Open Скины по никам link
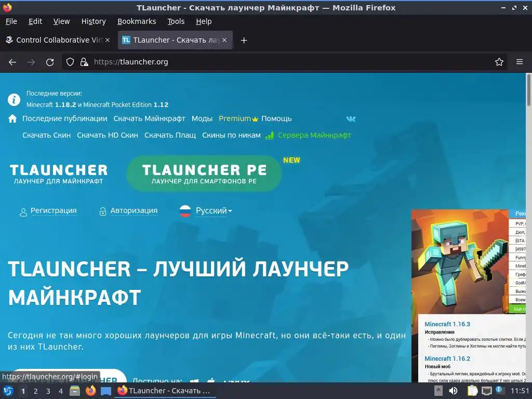 [231, 135]
